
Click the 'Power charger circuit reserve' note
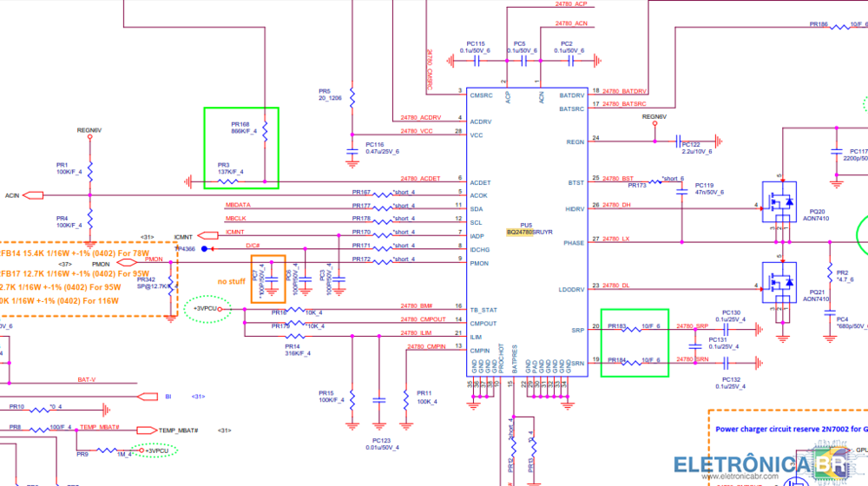coord(786,429)
